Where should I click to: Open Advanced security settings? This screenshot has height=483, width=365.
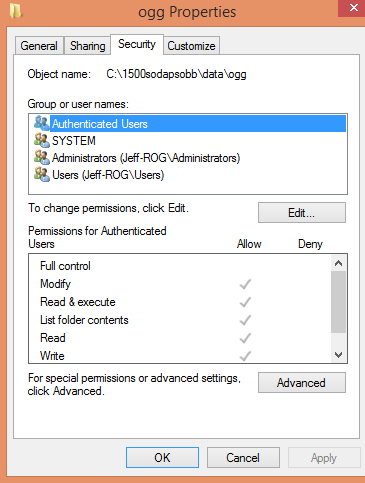pos(302,383)
